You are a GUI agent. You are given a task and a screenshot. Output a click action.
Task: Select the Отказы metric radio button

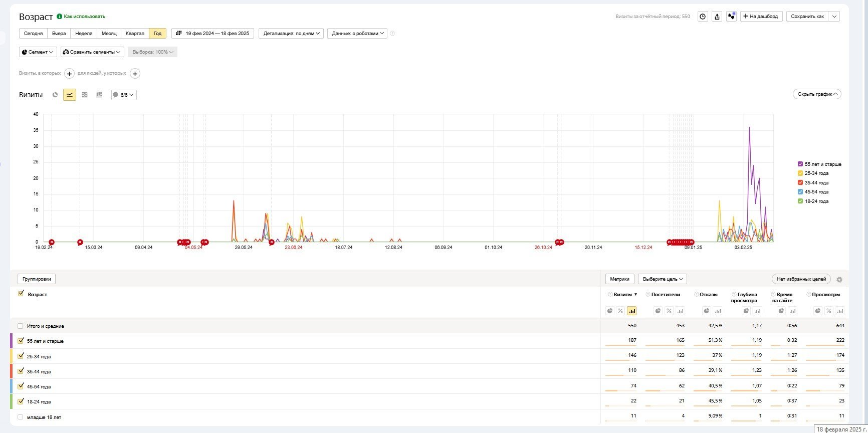697,294
